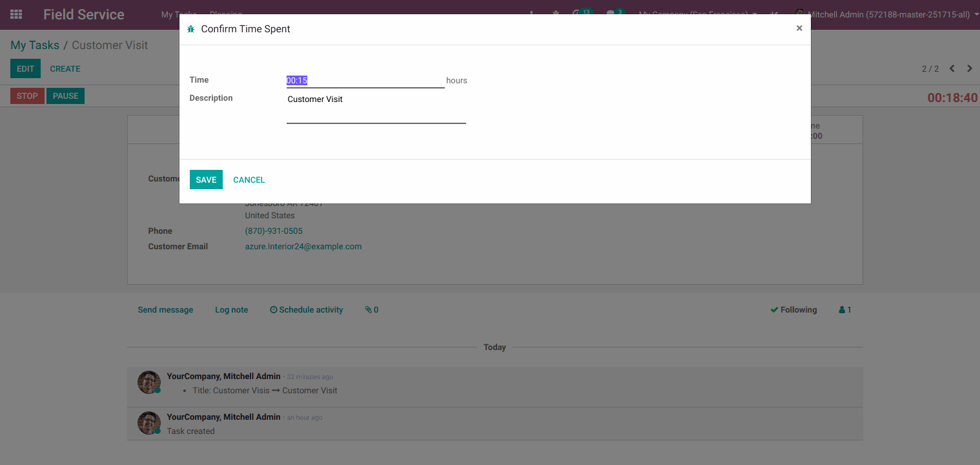
Task: View followers via the person icon
Action: click(844, 309)
